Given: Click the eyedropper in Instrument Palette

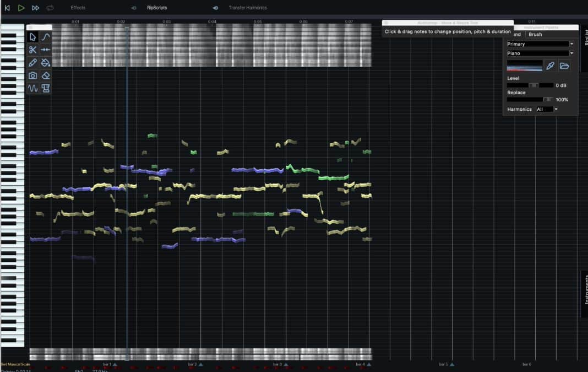Looking at the screenshot, I should [x=550, y=66].
